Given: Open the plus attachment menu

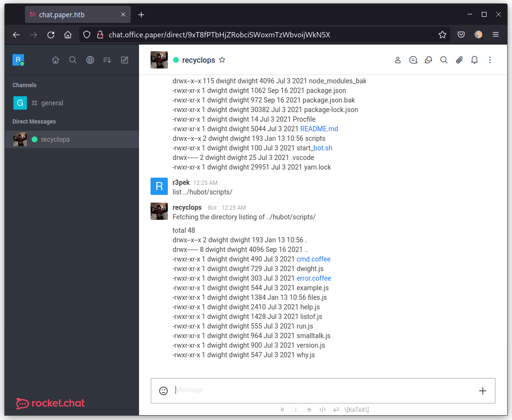Looking at the screenshot, I should click(x=482, y=390).
